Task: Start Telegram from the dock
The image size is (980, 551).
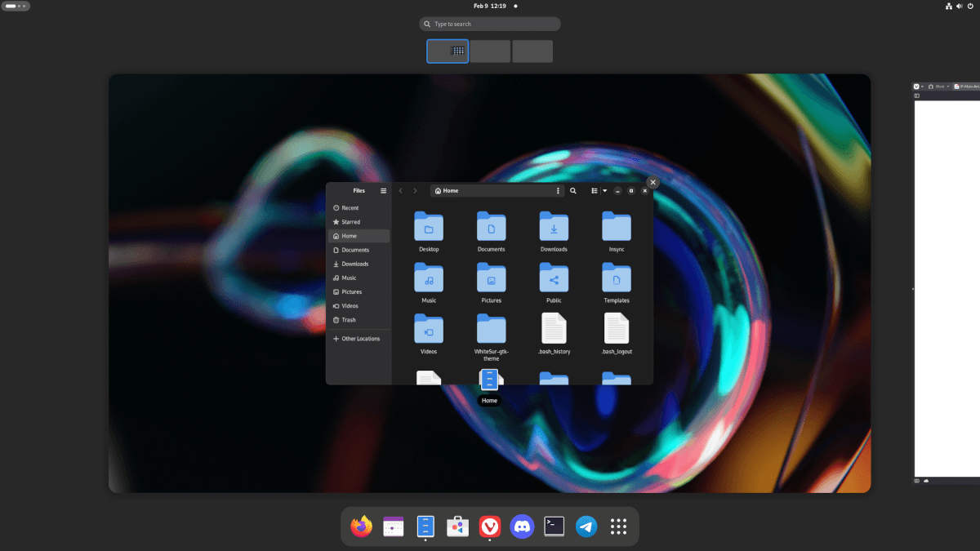Action: 586,526
